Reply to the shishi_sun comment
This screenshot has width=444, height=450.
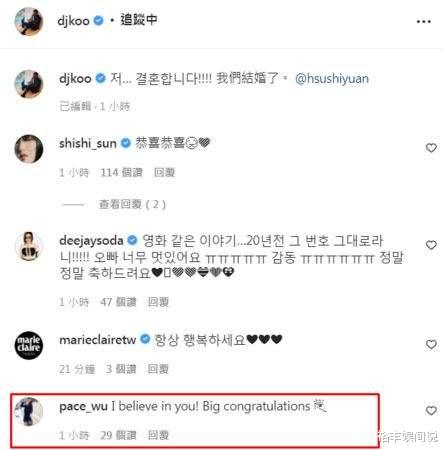pos(164,173)
